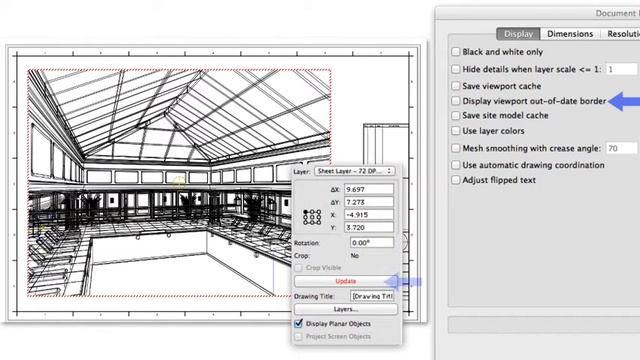
Task: Toggle Use layer colors checkbox
Action: [456, 131]
